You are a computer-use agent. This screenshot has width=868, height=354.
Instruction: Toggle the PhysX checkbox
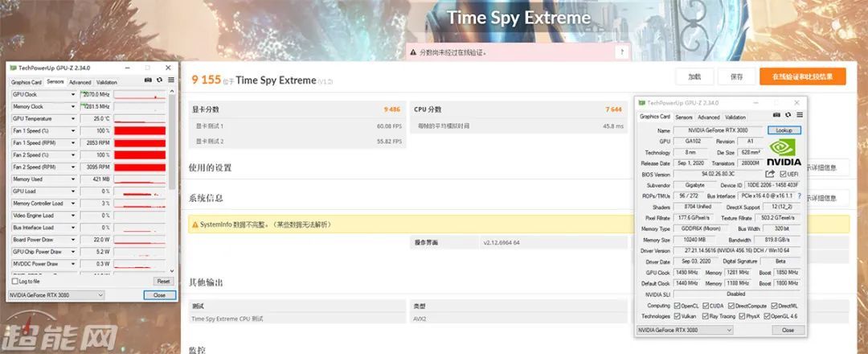(742, 316)
